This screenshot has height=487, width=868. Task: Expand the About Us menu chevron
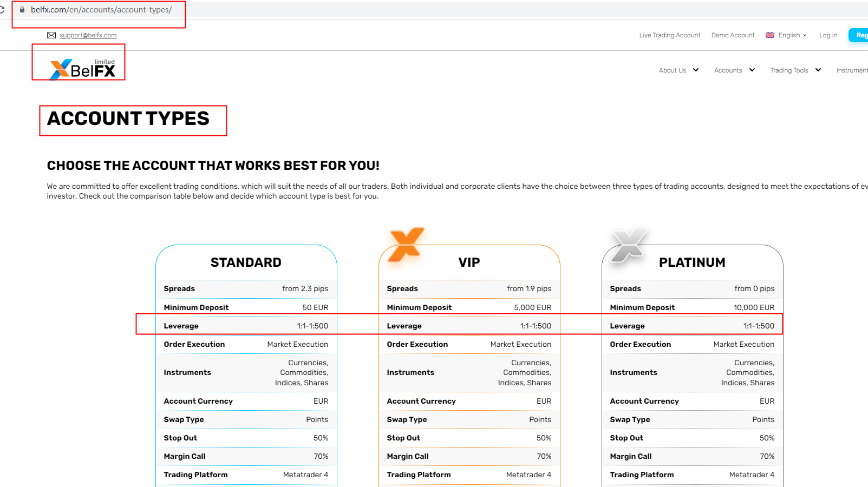point(696,70)
